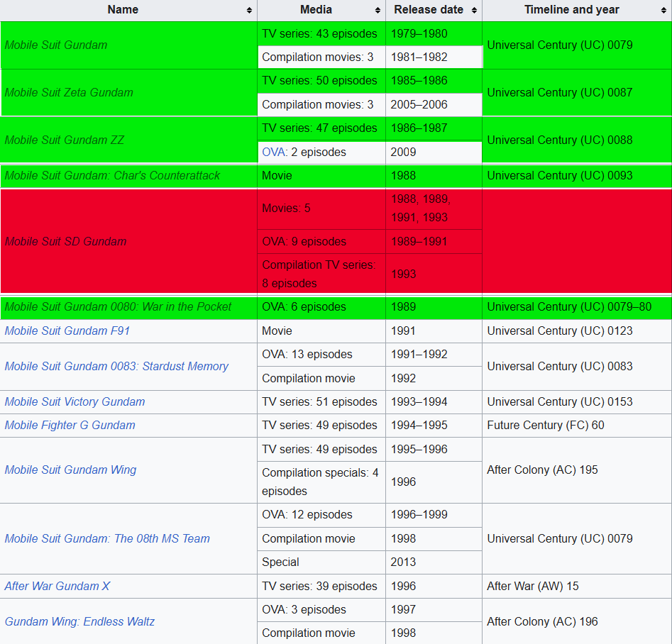Click the 1996–1999 release date
This screenshot has width=672, height=644.
coord(434,515)
